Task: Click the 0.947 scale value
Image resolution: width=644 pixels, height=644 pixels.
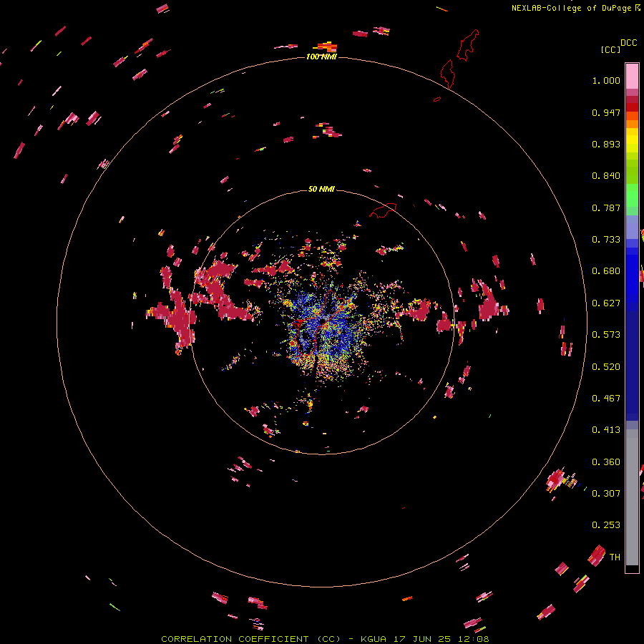Action: point(606,112)
